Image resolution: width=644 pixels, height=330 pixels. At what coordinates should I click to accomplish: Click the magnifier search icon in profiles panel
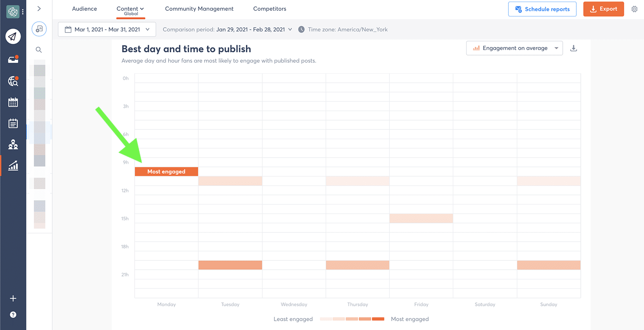pos(39,50)
